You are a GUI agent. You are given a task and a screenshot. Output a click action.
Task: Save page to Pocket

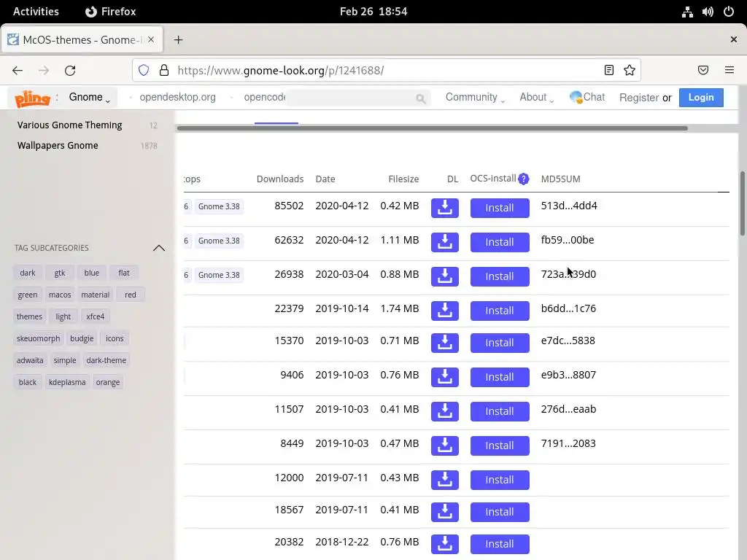703,71
